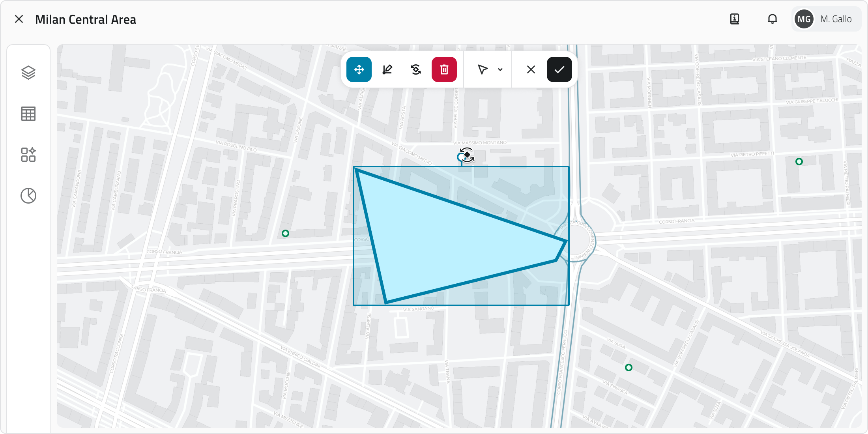868x434 pixels.
Task: Open the data table view
Action: tap(28, 114)
